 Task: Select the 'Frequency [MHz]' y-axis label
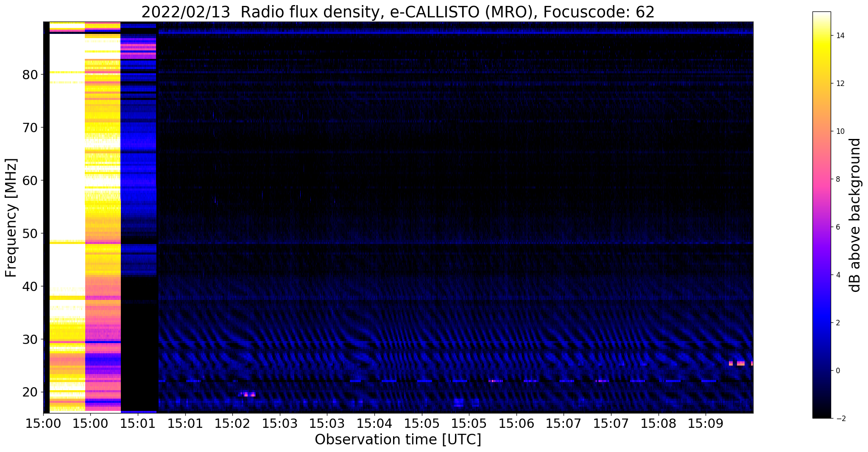tap(11, 218)
